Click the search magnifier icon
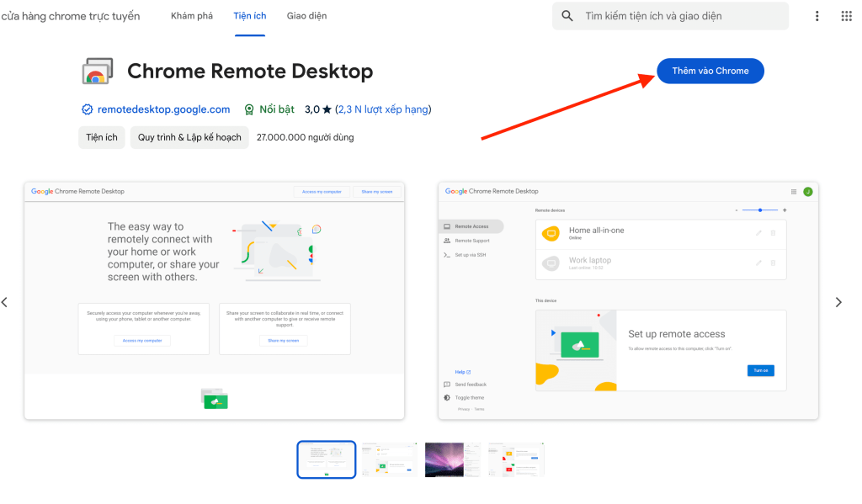Viewport: 862px width, 504px height. [567, 16]
